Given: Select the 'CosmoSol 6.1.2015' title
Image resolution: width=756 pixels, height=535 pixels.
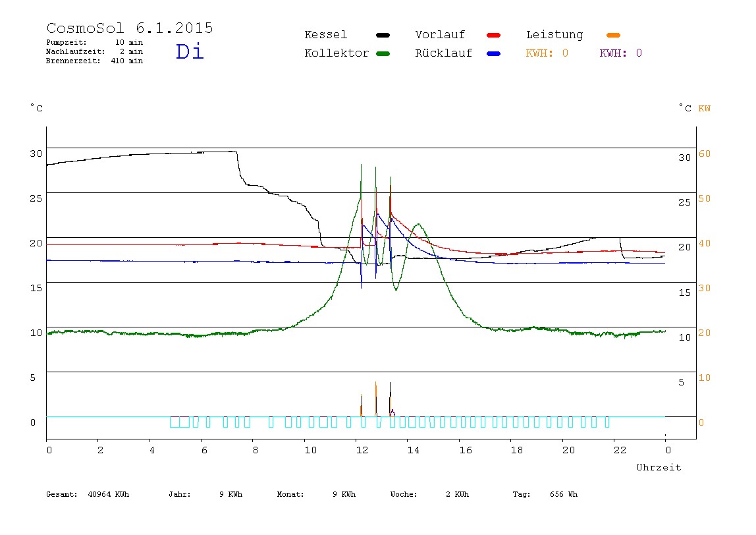Looking at the screenshot, I should pyautogui.click(x=130, y=28).
